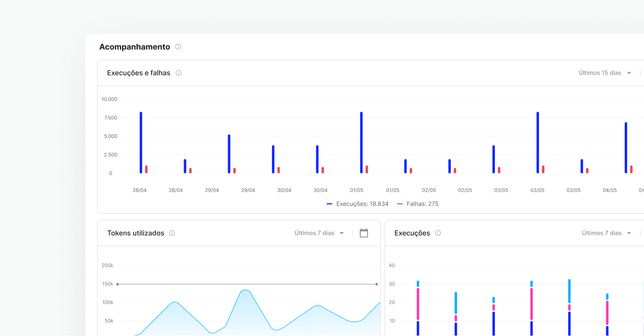This screenshot has width=644, height=336.
Task: Click the blue Execuções legend line marker
Action: (x=329, y=204)
